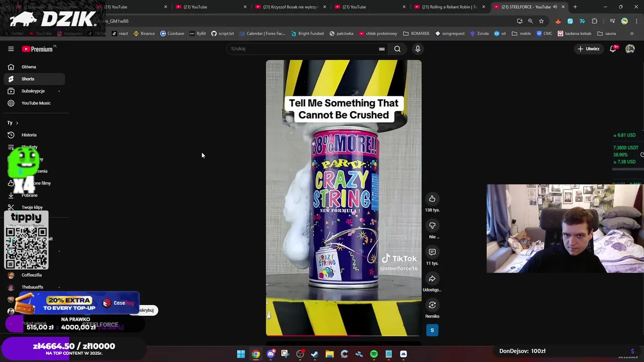The height and width of the screenshot is (362, 644).
Task: Remix this Short
Action: pos(432,305)
